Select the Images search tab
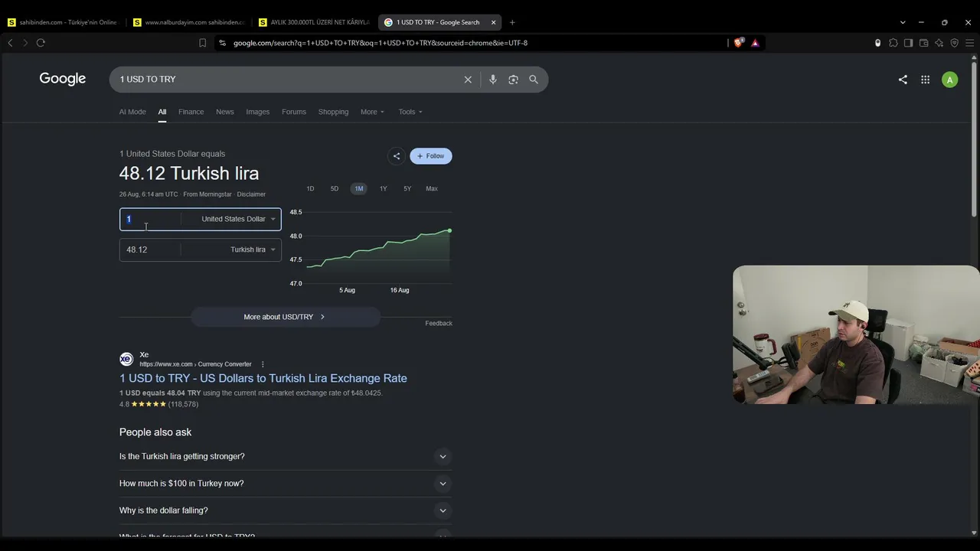The width and height of the screenshot is (980, 551). 258,112
